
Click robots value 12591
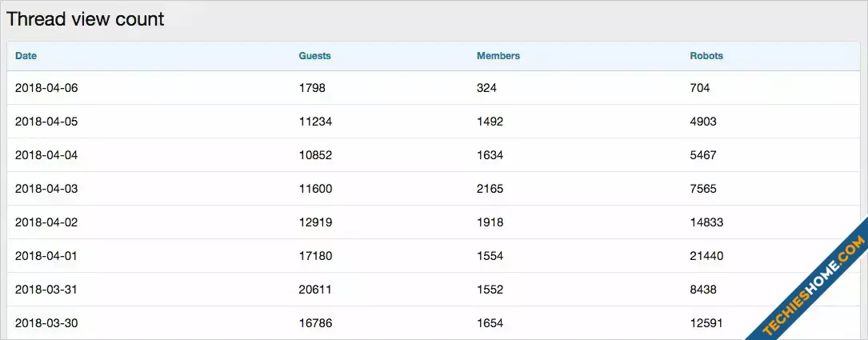point(706,323)
